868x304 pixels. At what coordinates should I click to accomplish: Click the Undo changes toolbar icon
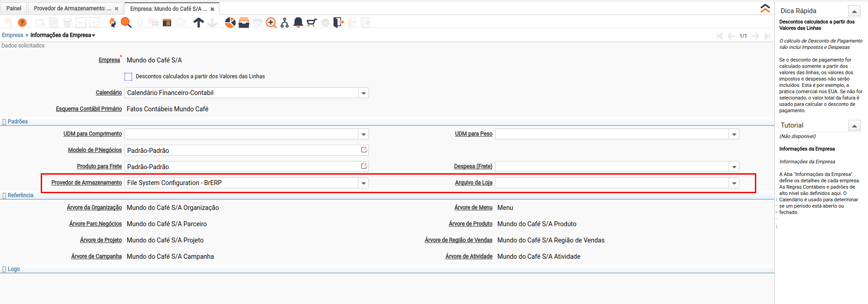tap(9, 23)
